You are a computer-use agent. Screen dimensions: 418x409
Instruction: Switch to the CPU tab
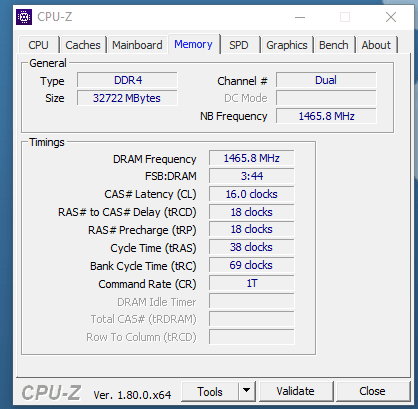[x=39, y=45]
